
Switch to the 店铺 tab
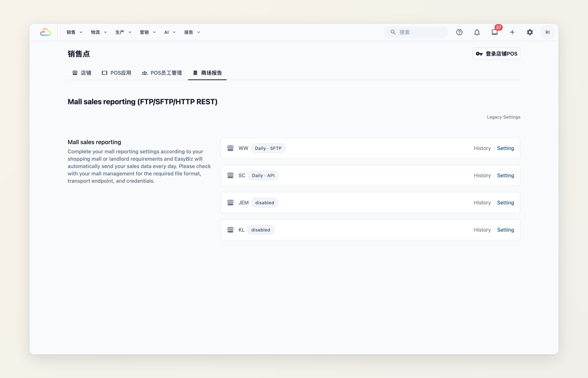click(82, 73)
